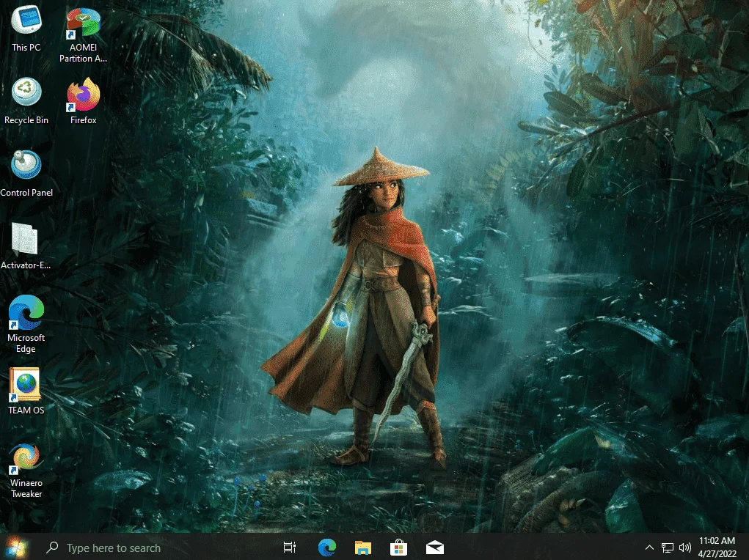
Task: Select the This PC desktop icon
Action: pos(26,28)
